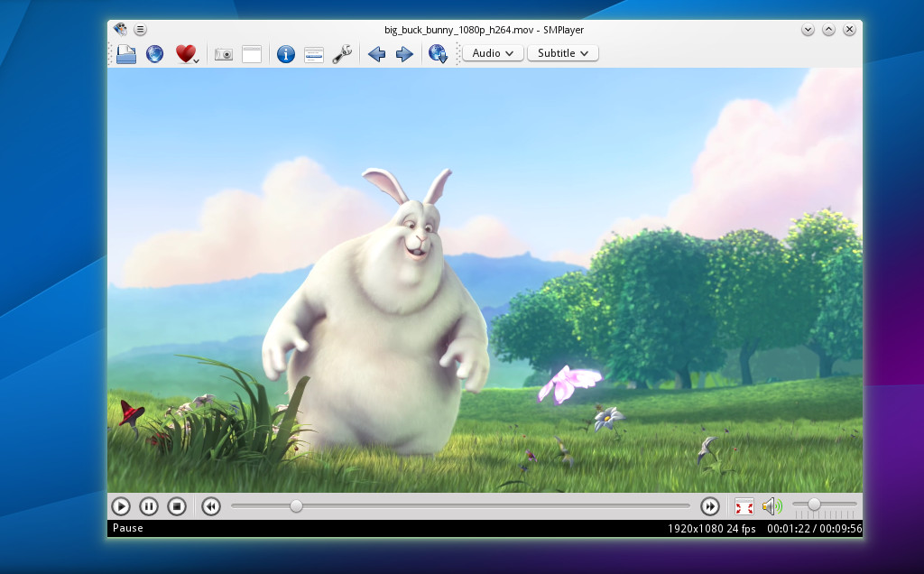Show file information with the blue info icon
Screen dimensions: 924x574
pos(286,54)
